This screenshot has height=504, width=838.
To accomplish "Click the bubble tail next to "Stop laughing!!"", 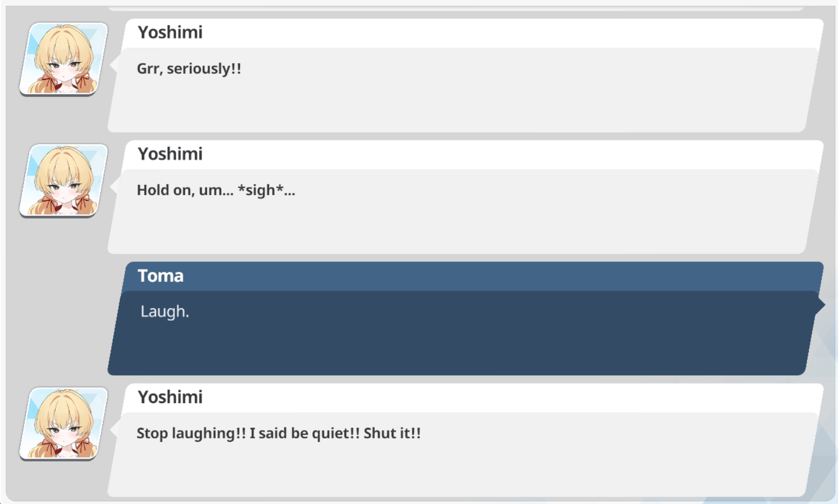I will (x=114, y=430).
